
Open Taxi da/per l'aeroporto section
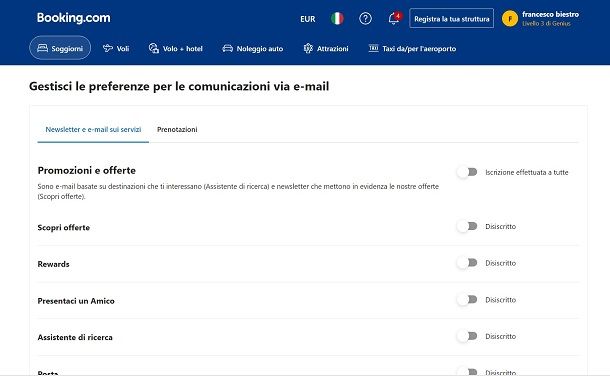tap(412, 48)
